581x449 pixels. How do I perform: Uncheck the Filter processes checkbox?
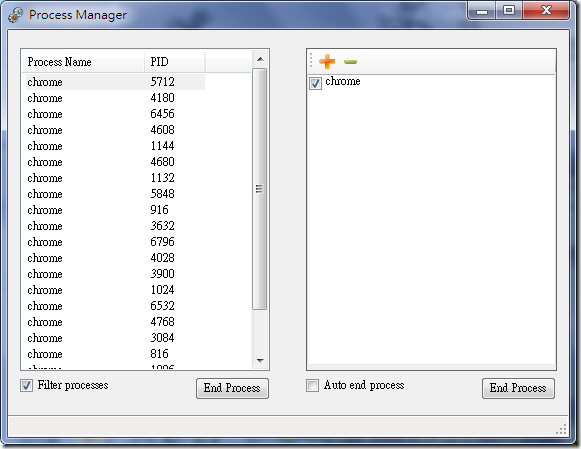click(x=26, y=386)
